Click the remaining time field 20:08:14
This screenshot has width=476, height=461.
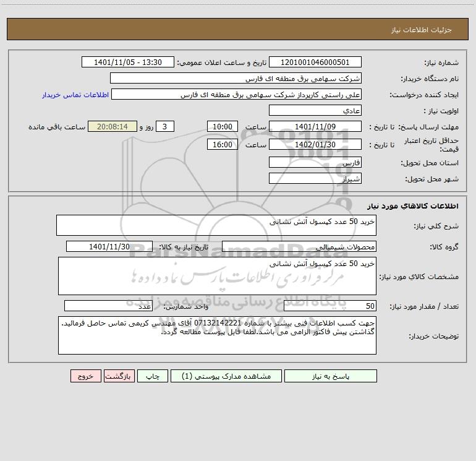[113, 126]
